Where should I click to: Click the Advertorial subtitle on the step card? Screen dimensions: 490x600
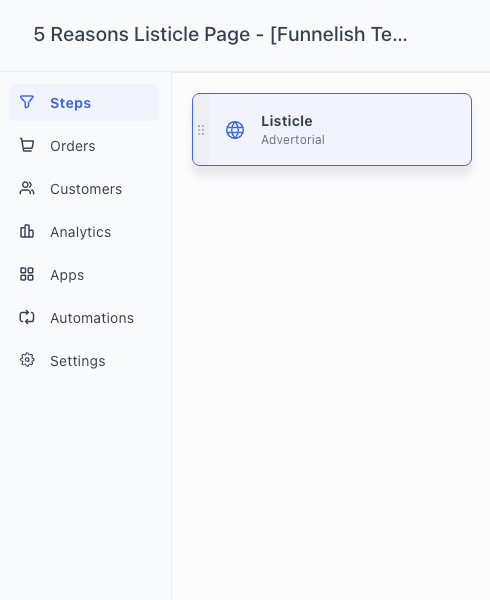tap(293, 140)
